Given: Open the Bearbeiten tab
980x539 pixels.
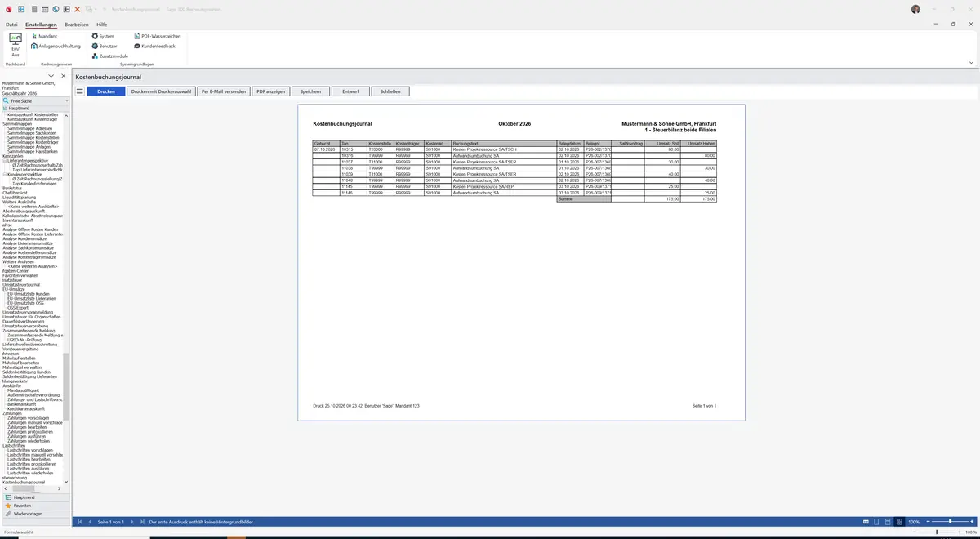Looking at the screenshot, I should [x=77, y=24].
